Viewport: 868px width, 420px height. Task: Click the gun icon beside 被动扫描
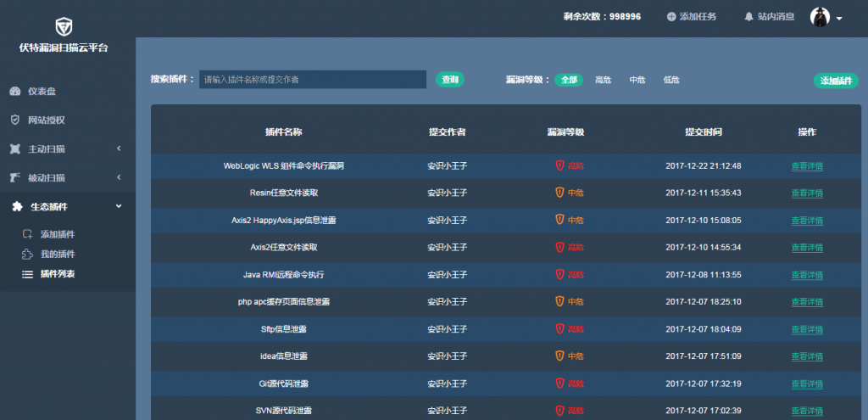coord(15,178)
